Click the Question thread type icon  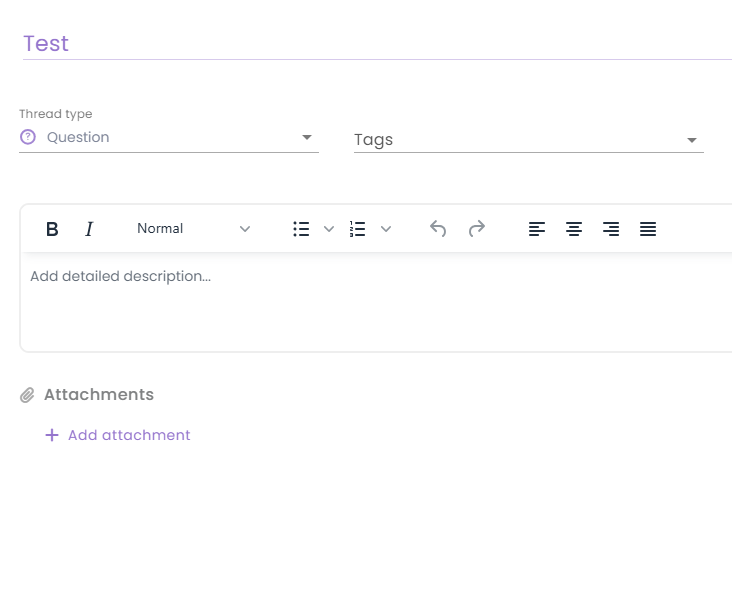pos(28,138)
